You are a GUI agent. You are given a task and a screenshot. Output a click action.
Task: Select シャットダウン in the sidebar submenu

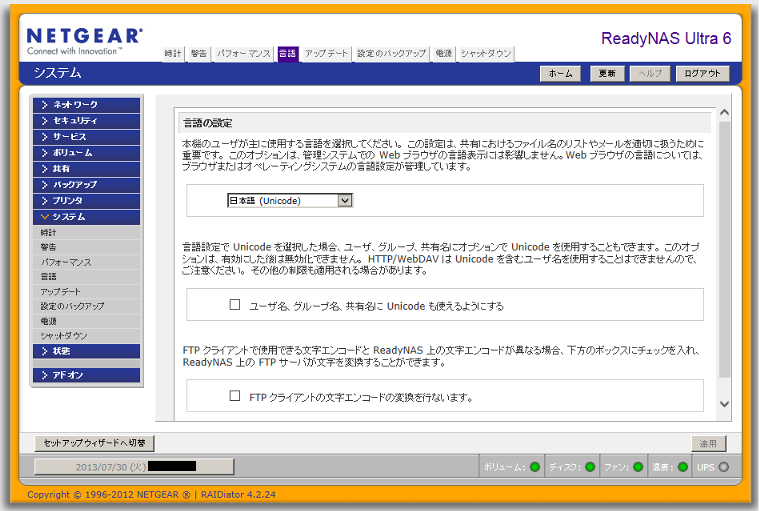[86, 336]
